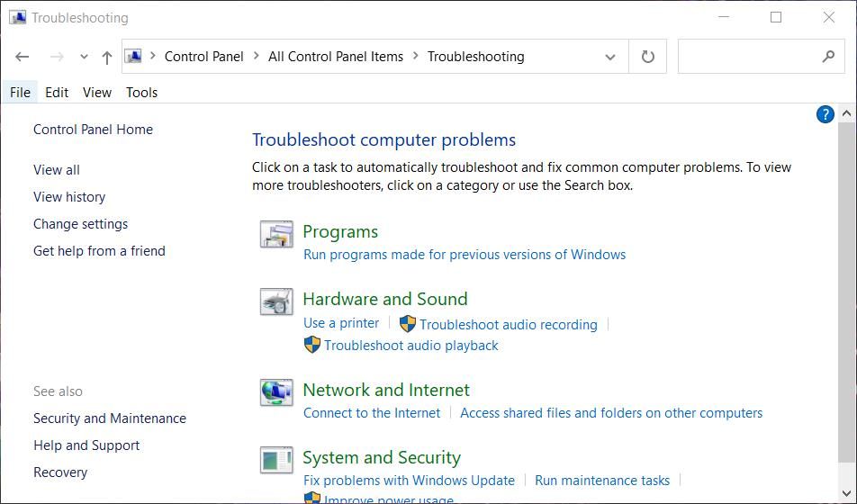The image size is (857, 504).
Task: Click the System and Security icon
Action: [x=276, y=460]
